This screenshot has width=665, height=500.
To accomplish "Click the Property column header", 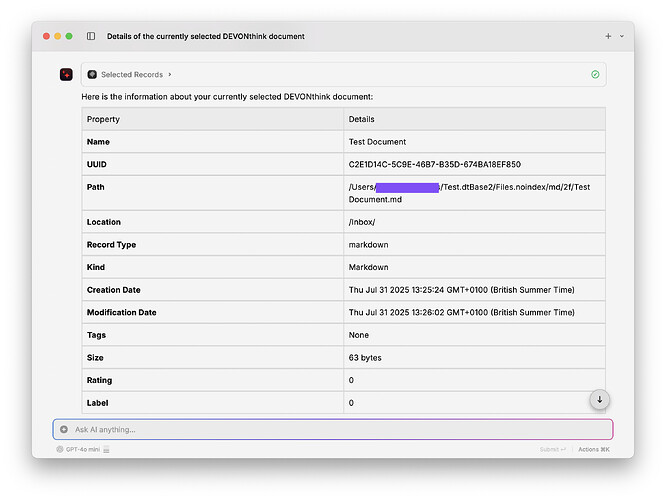I will click(x=103, y=119).
